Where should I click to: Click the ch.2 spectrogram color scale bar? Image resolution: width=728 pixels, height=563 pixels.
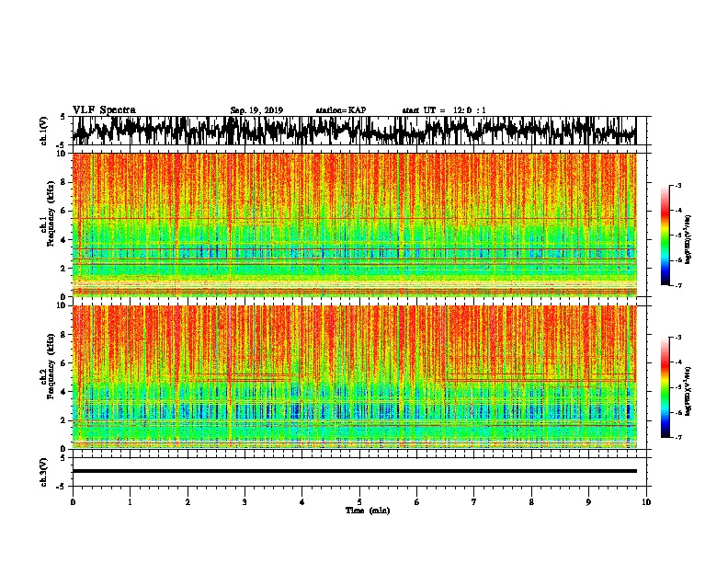pos(665,387)
